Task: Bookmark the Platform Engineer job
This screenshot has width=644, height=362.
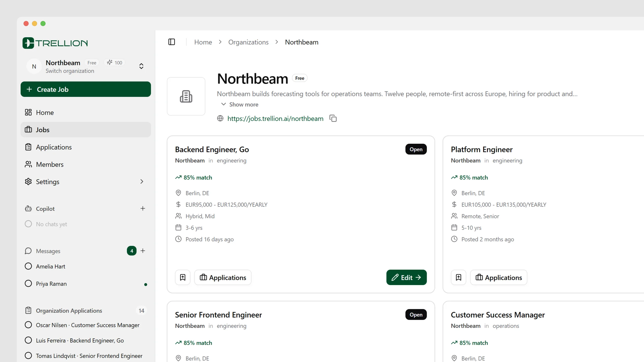Action: tap(459, 277)
